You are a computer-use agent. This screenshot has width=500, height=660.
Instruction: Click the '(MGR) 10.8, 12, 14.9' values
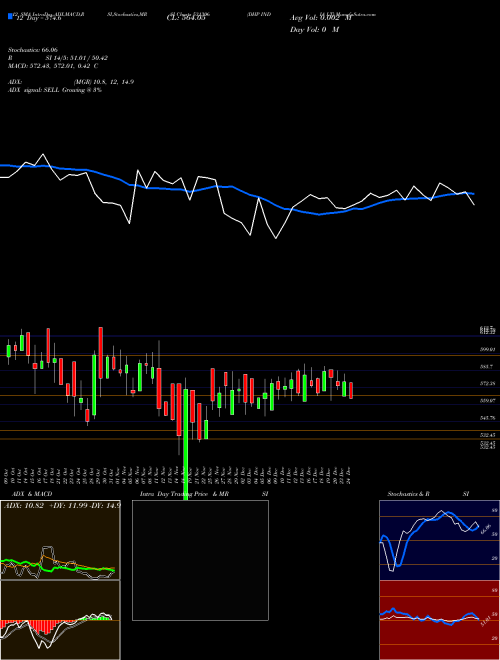coord(104,82)
